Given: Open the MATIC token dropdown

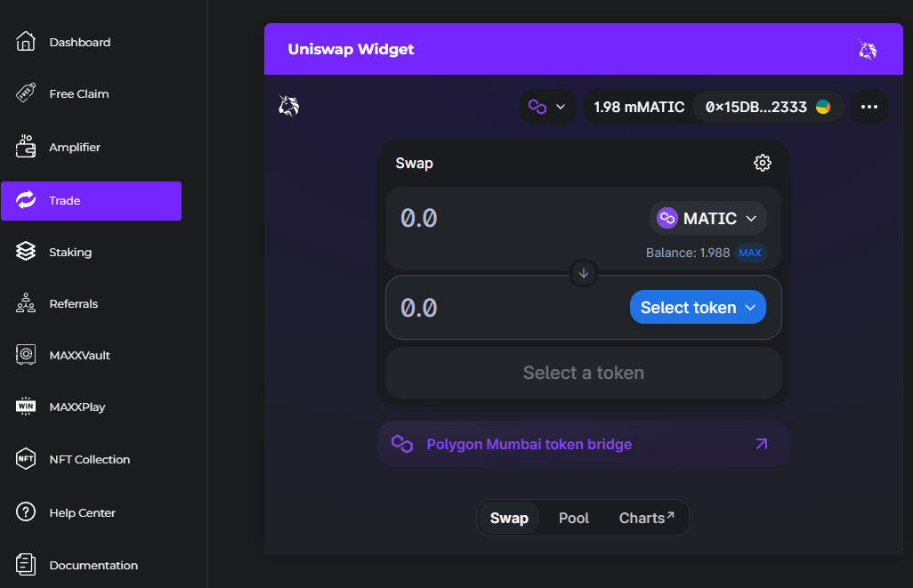Looking at the screenshot, I should click(x=707, y=218).
